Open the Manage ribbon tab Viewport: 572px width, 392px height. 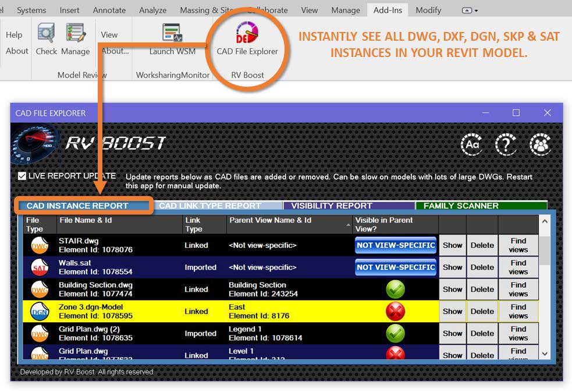(346, 10)
